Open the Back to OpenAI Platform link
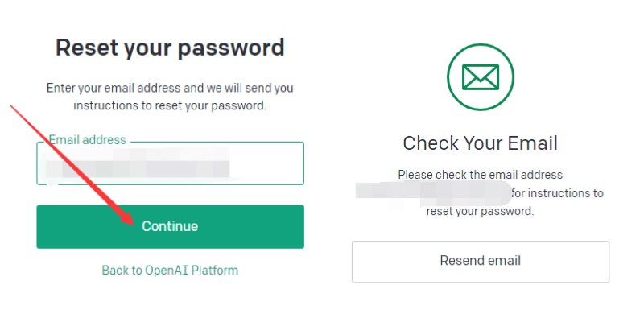 170,270
